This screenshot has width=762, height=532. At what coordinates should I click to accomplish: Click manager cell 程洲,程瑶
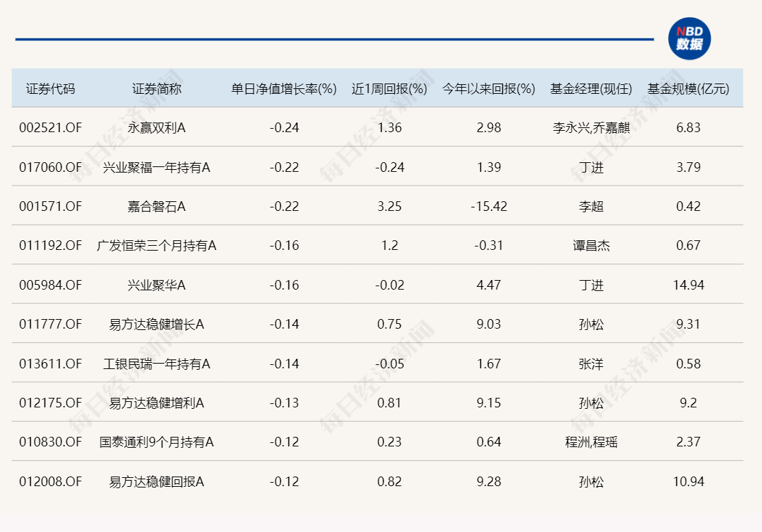point(591,442)
